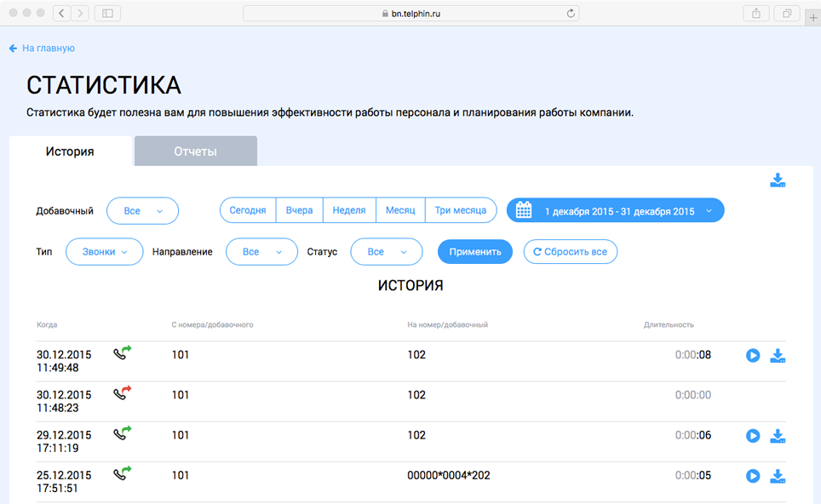Expand the Добавочный dropdown
Viewport: 821px width, 504px height.
(142, 210)
